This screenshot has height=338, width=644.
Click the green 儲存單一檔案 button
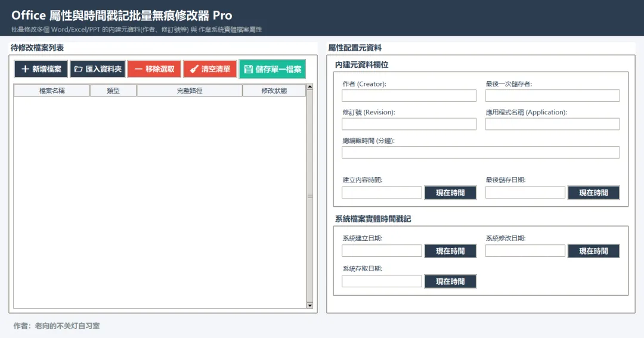pos(273,69)
